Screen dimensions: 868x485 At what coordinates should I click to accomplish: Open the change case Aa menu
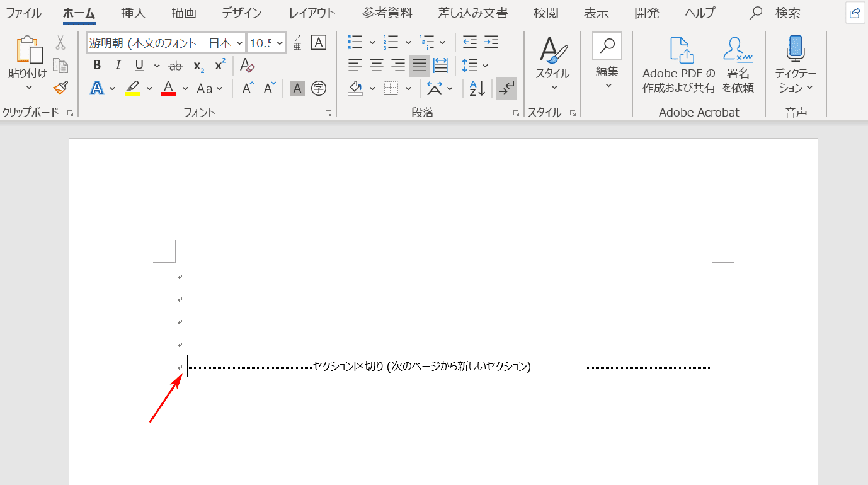tap(210, 88)
